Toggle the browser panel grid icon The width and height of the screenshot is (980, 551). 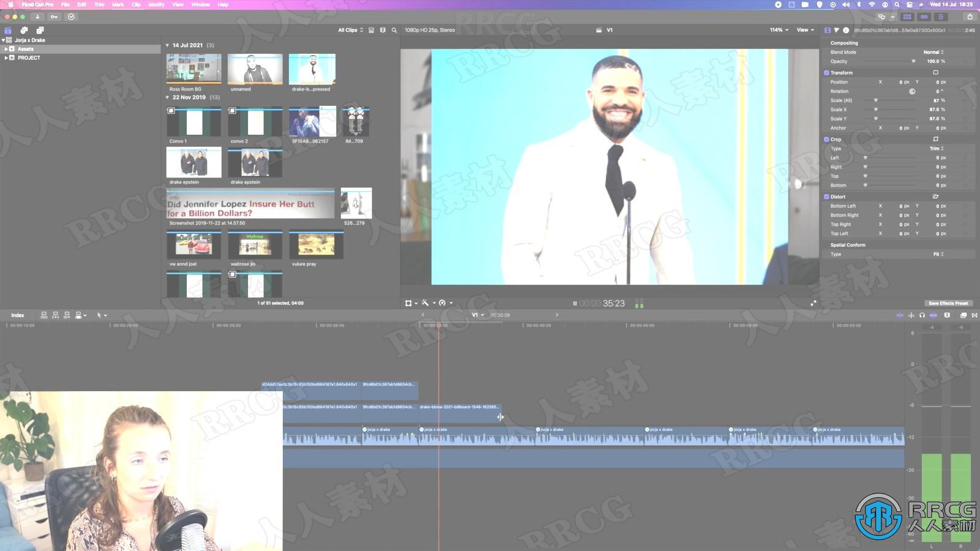pyautogui.click(x=907, y=17)
